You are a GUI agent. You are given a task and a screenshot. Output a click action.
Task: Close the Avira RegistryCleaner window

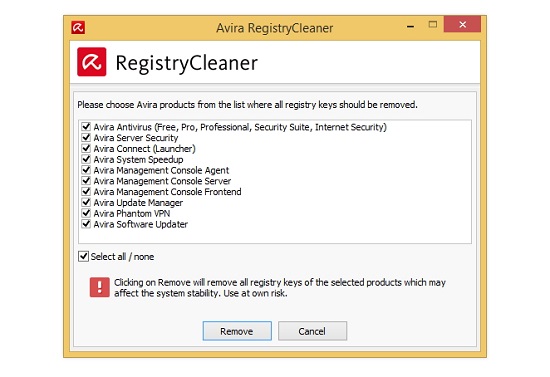[462, 25]
